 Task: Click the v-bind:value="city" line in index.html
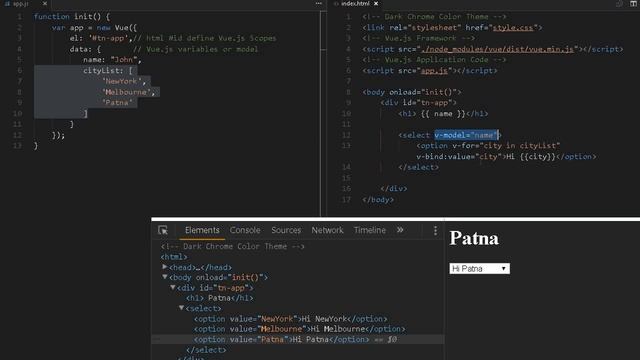(x=506, y=157)
